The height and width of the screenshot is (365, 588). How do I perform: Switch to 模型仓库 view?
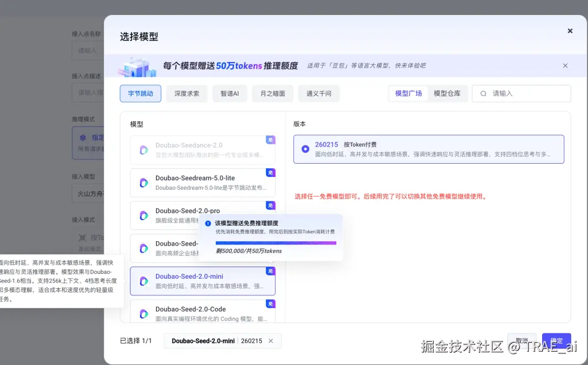pyautogui.click(x=447, y=93)
